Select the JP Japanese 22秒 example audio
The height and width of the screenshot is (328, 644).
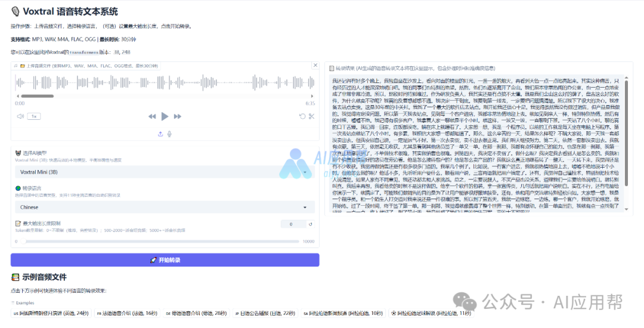pyautogui.click(x=265, y=313)
